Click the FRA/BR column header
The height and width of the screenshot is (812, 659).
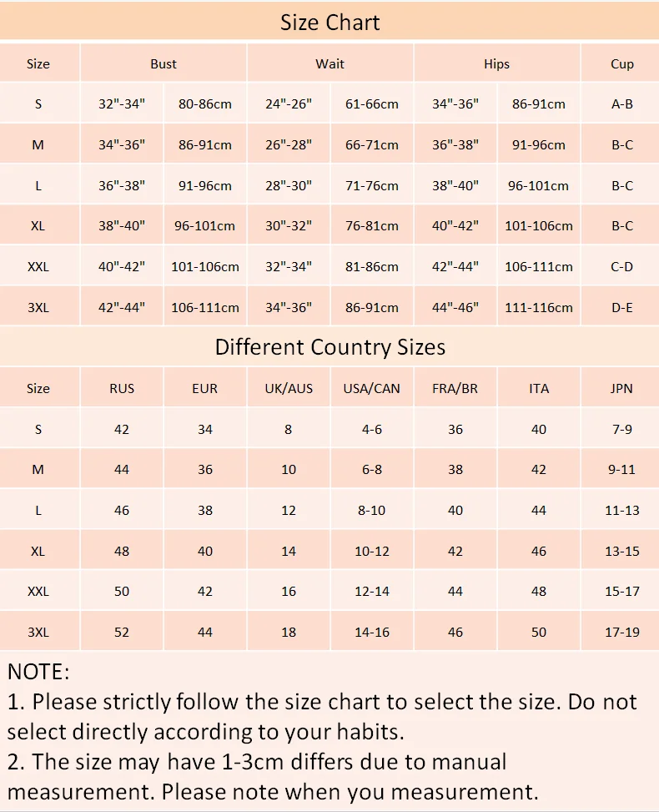[455, 388]
